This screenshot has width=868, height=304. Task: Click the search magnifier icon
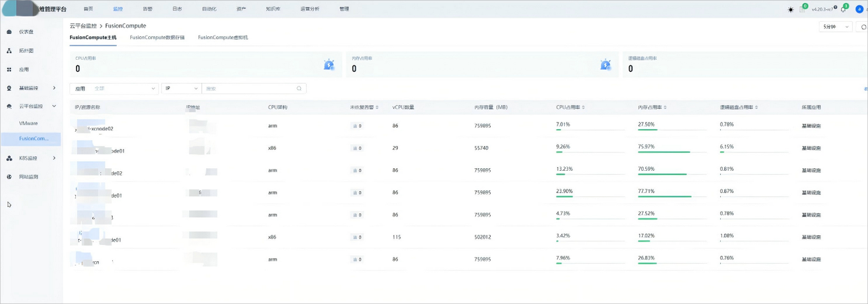tap(299, 88)
